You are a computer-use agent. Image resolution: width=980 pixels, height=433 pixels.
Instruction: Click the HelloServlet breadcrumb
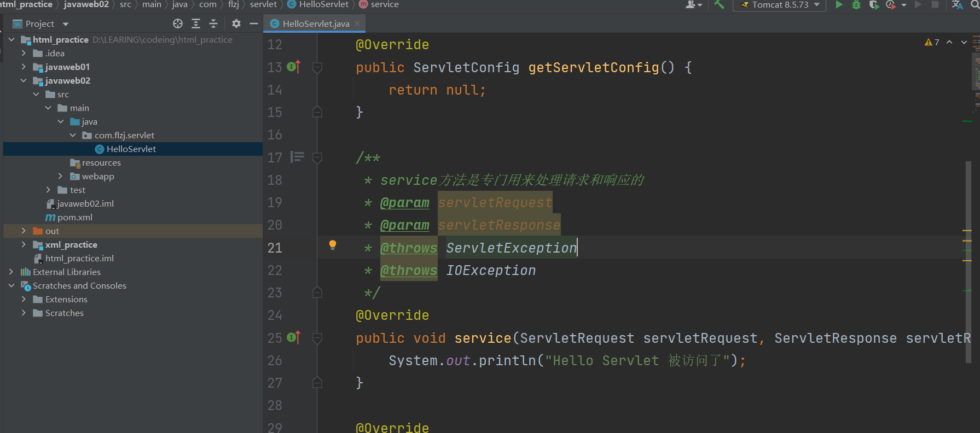click(318, 4)
